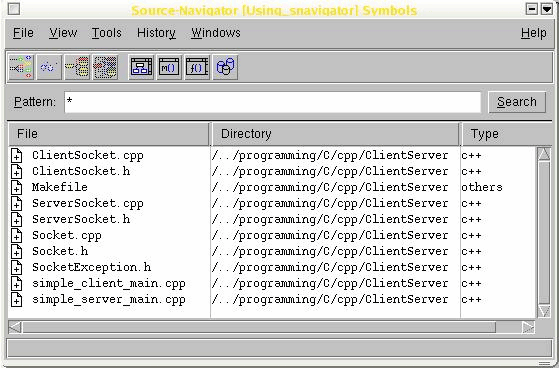Open the Hierarchy browser toolbar icon
The width and height of the screenshot is (559, 368).
tap(21, 67)
